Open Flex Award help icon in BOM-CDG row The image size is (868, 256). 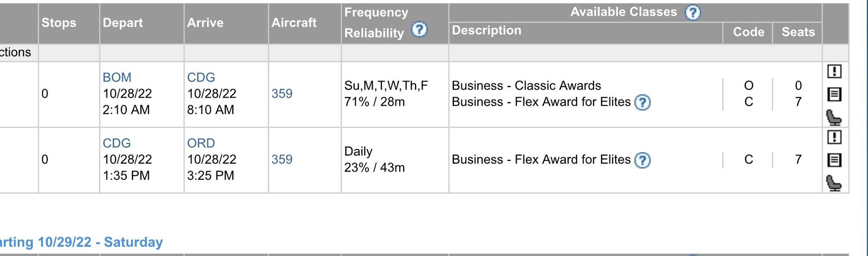(x=642, y=103)
